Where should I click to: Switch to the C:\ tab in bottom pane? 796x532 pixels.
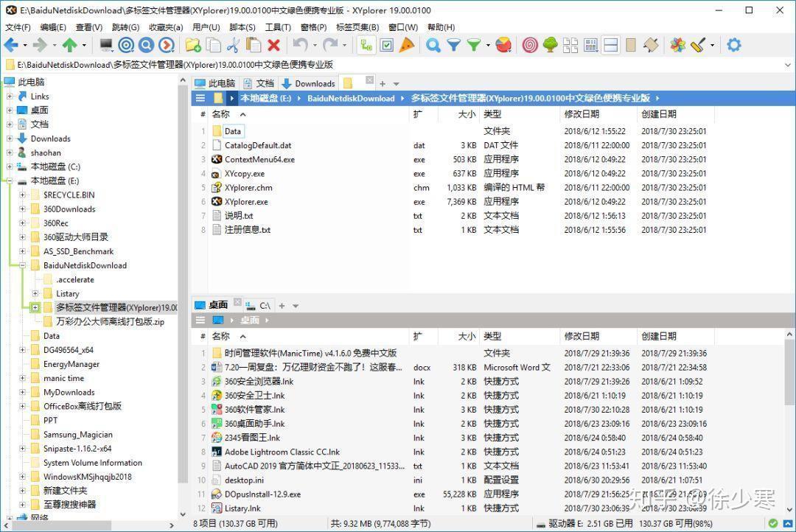(259, 306)
